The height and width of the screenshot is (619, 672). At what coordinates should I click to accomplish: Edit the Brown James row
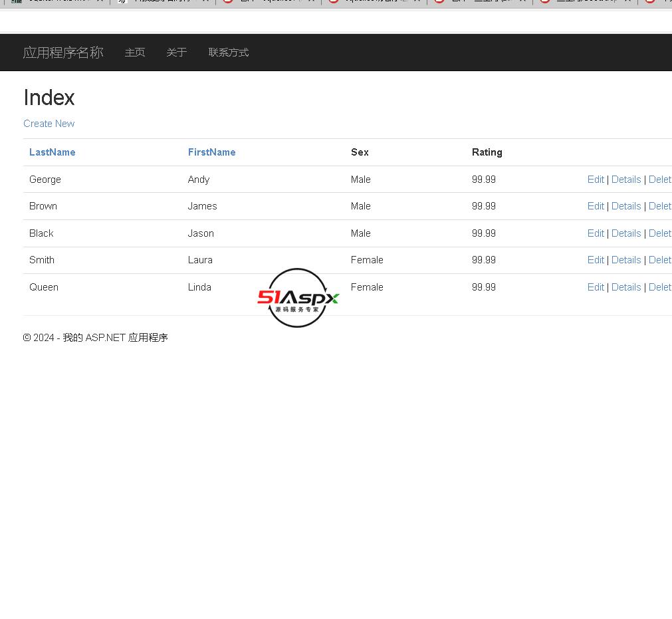[596, 206]
